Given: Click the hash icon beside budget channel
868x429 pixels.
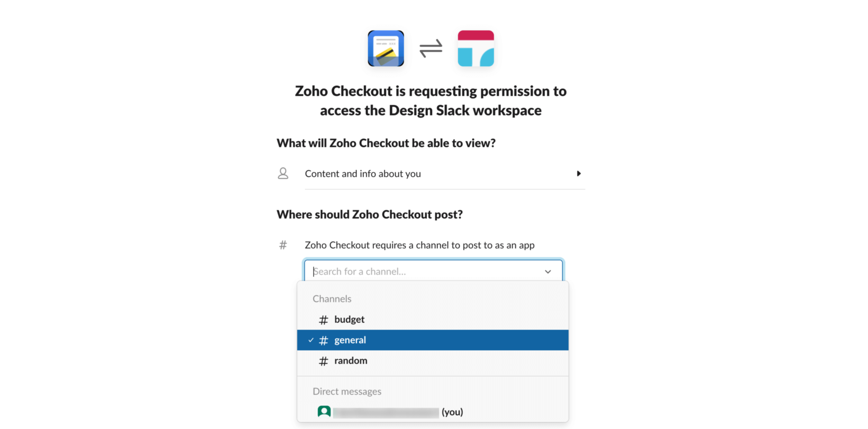Looking at the screenshot, I should tap(324, 319).
